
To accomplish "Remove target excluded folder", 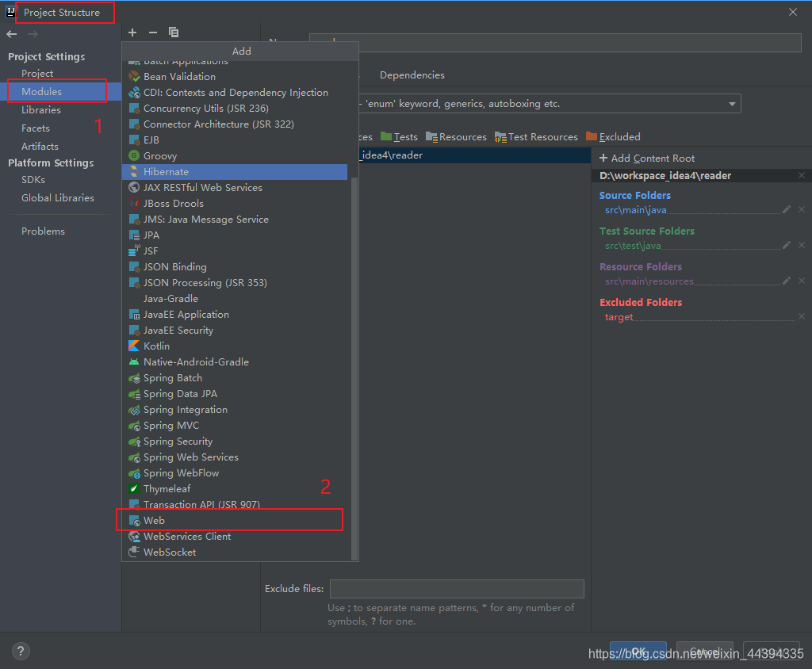I will point(802,316).
